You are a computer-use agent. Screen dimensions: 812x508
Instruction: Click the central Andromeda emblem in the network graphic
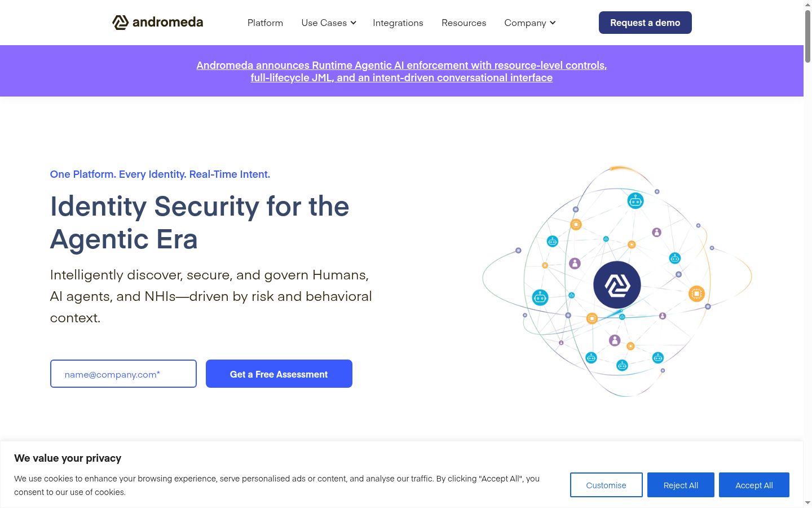coord(617,284)
